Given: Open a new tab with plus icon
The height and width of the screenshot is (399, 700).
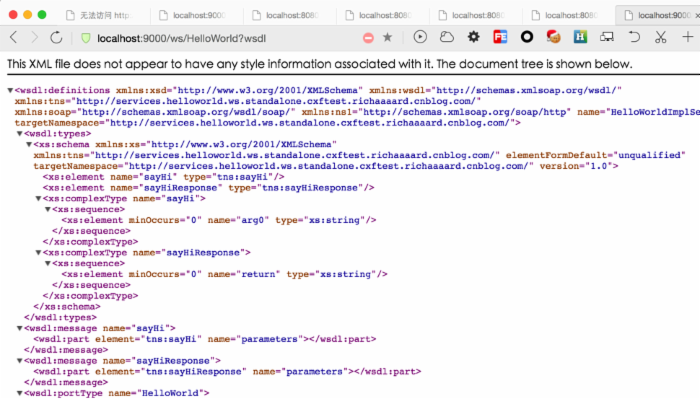Looking at the screenshot, I should (688, 37).
